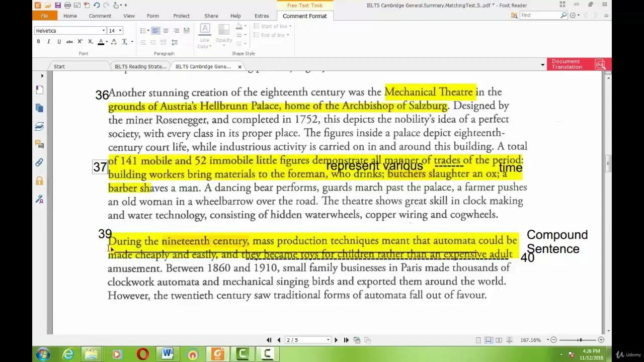
Task: Open the Pages thumbnail panel
Action: point(39,108)
